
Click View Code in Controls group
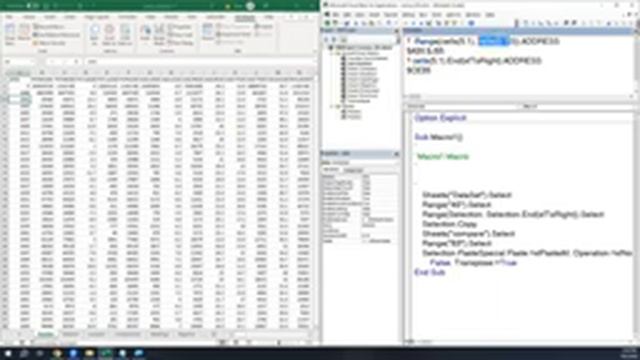[x=180, y=35]
